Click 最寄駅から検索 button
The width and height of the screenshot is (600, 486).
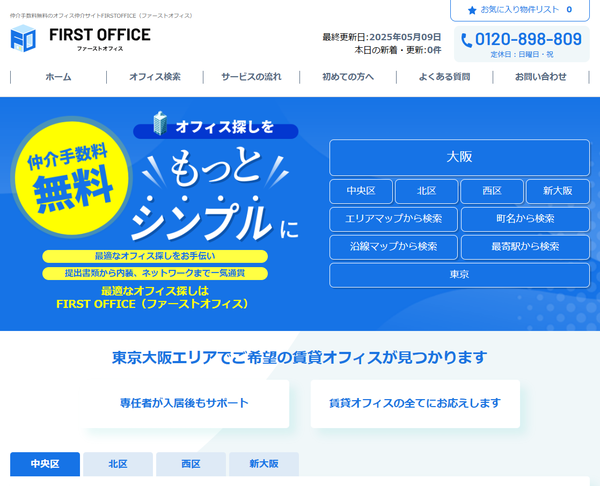(x=525, y=247)
